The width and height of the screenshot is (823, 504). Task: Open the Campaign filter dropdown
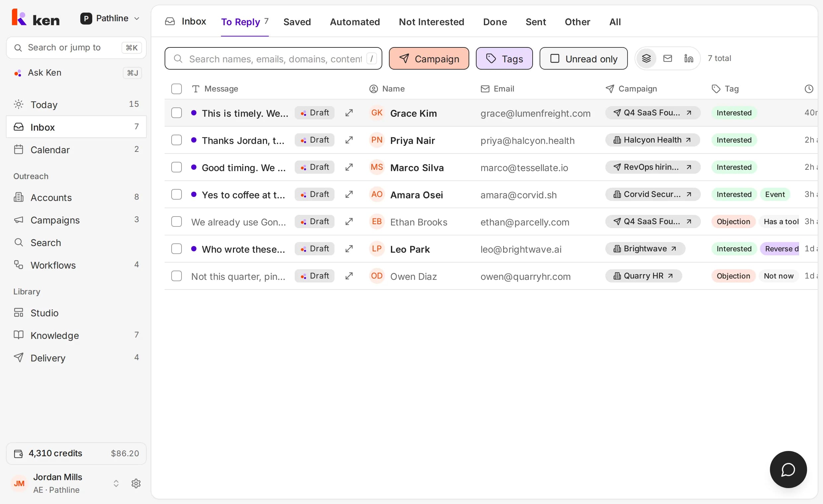point(429,58)
